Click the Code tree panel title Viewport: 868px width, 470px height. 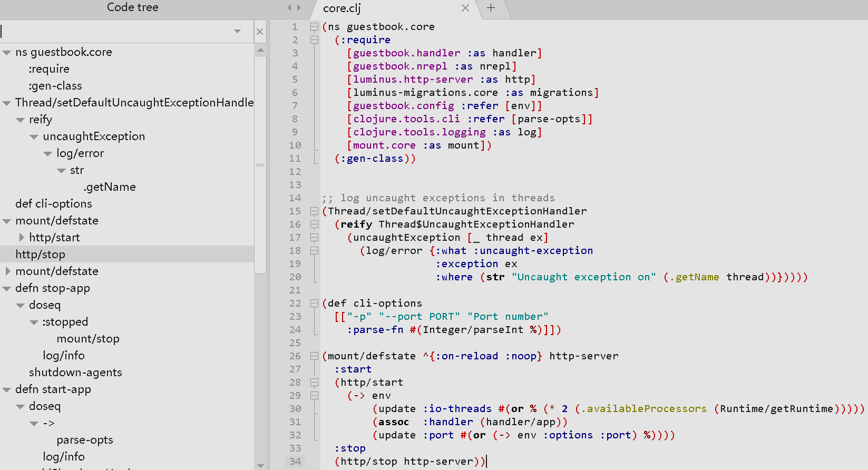point(133,7)
